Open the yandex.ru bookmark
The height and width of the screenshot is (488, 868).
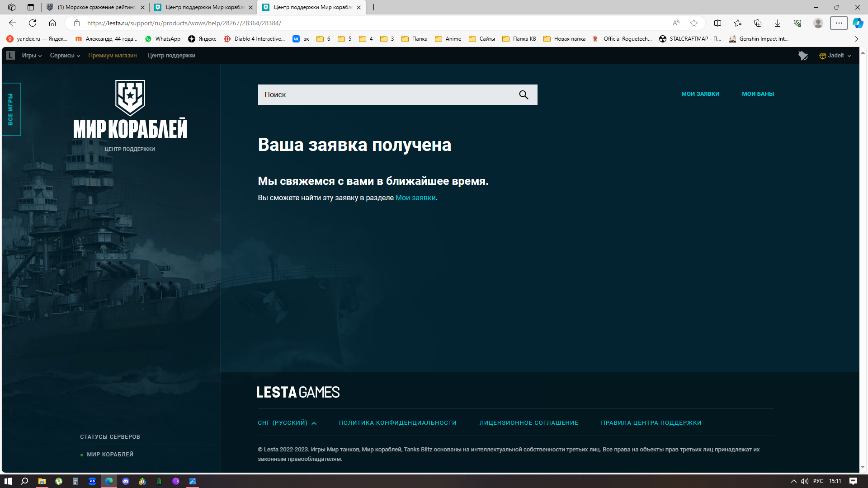[37, 39]
